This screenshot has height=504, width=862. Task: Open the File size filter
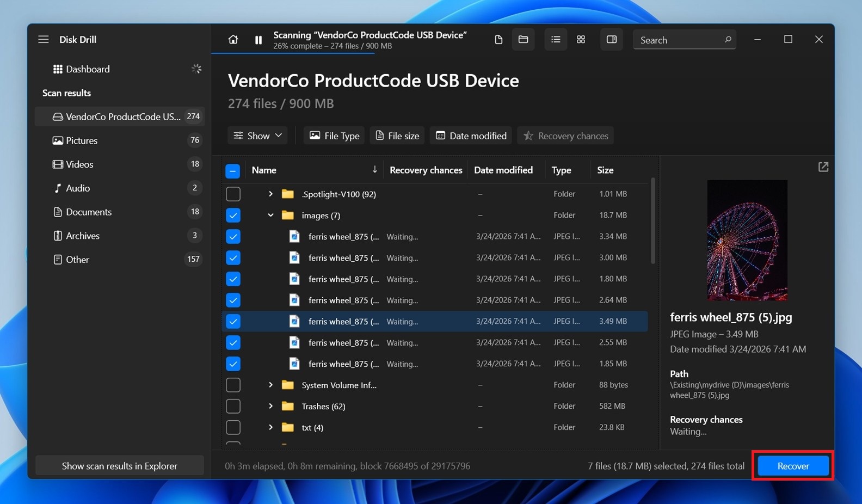(x=397, y=136)
